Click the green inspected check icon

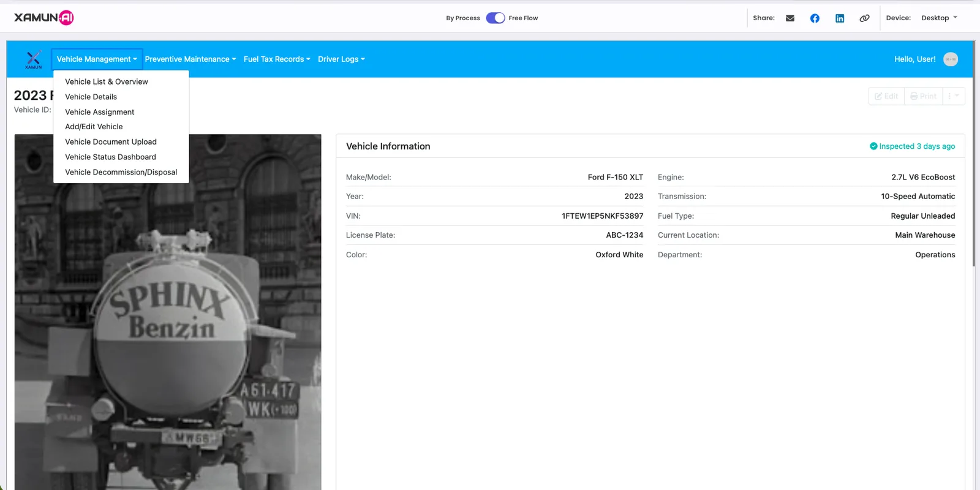click(873, 146)
